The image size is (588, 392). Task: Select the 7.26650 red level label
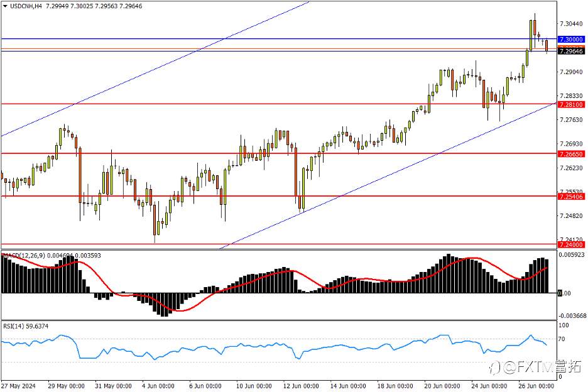coord(571,154)
